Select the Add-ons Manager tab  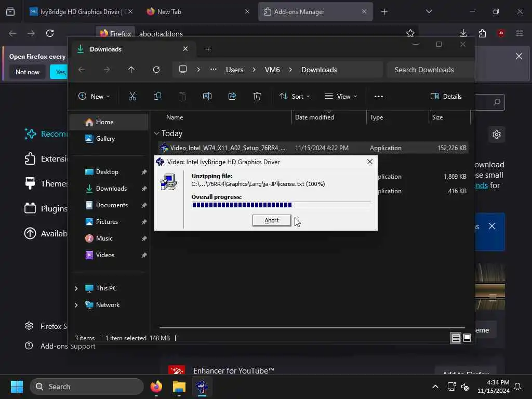click(315, 11)
